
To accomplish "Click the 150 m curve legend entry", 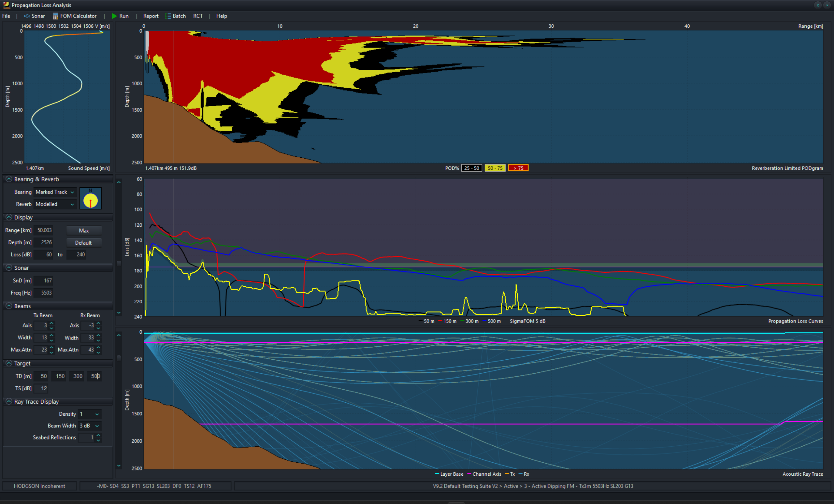I will click(x=447, y=321).
